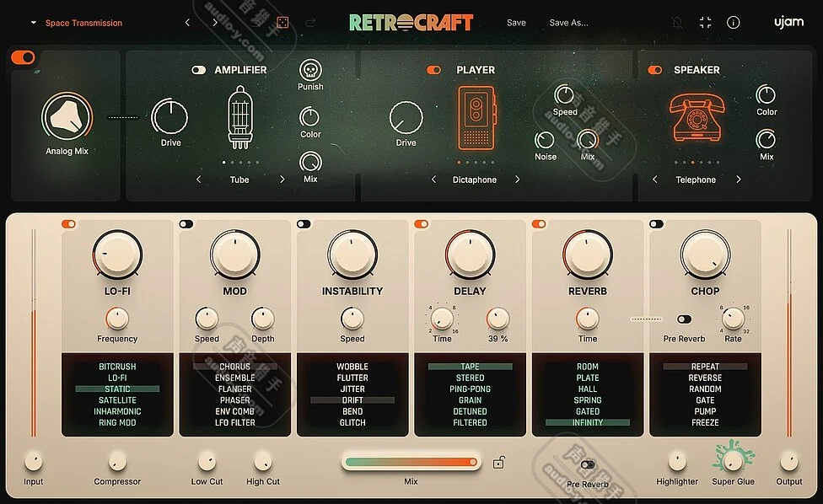Click the Dictaphone player image

[476, 118]
